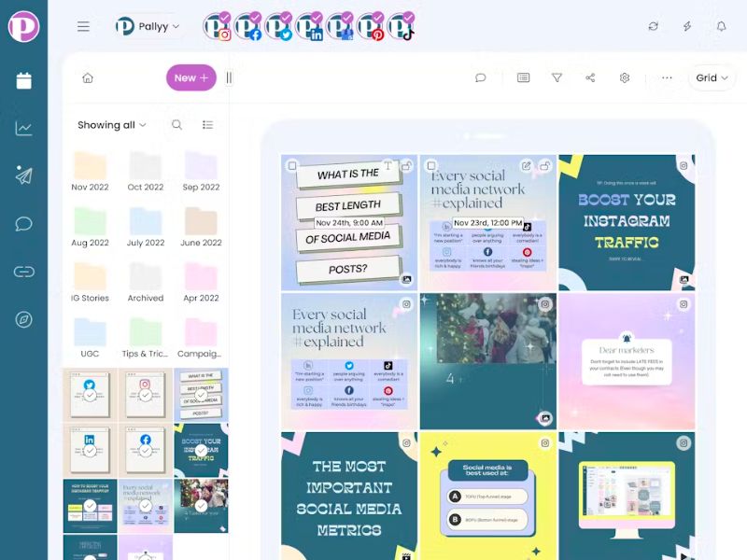Open the Grid view dropdown
Viewport: 747px width, 560px height.
[x=712, y=78]
